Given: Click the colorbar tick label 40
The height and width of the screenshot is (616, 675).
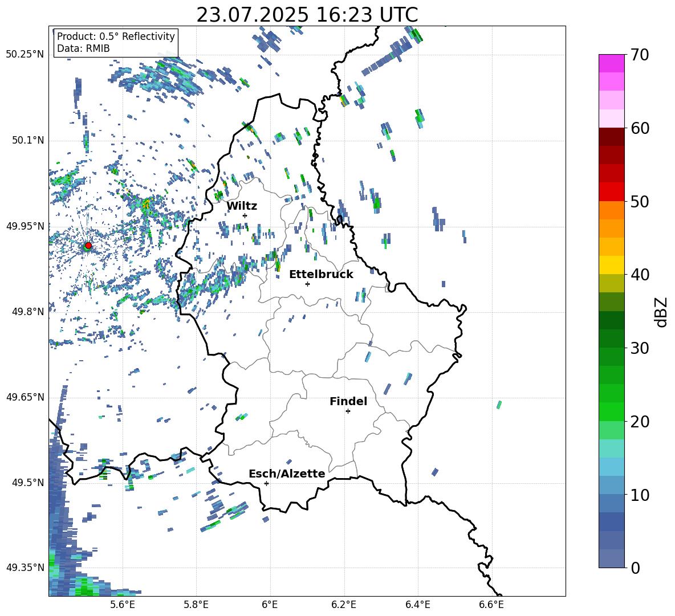Looking at the screenshot, I should [640, 275].
